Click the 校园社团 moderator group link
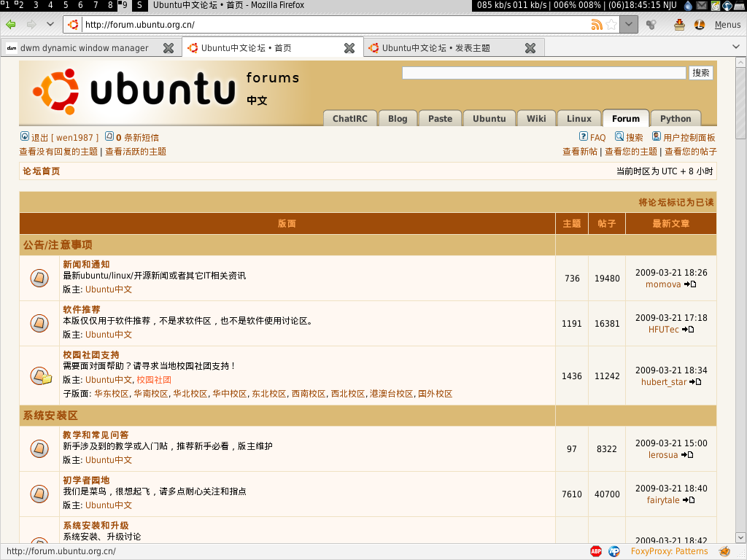 pos(154,380)
